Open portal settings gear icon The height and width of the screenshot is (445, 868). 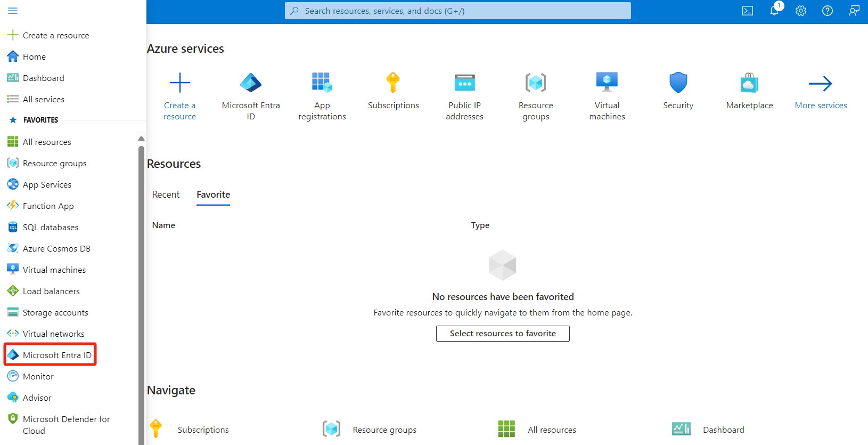[x=801, y=11]
